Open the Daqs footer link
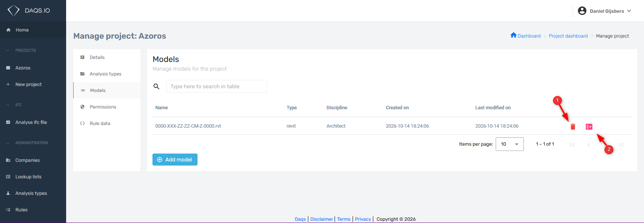This screenshot has width=644, height=223. pyautogui.click(x=300, y=219)
